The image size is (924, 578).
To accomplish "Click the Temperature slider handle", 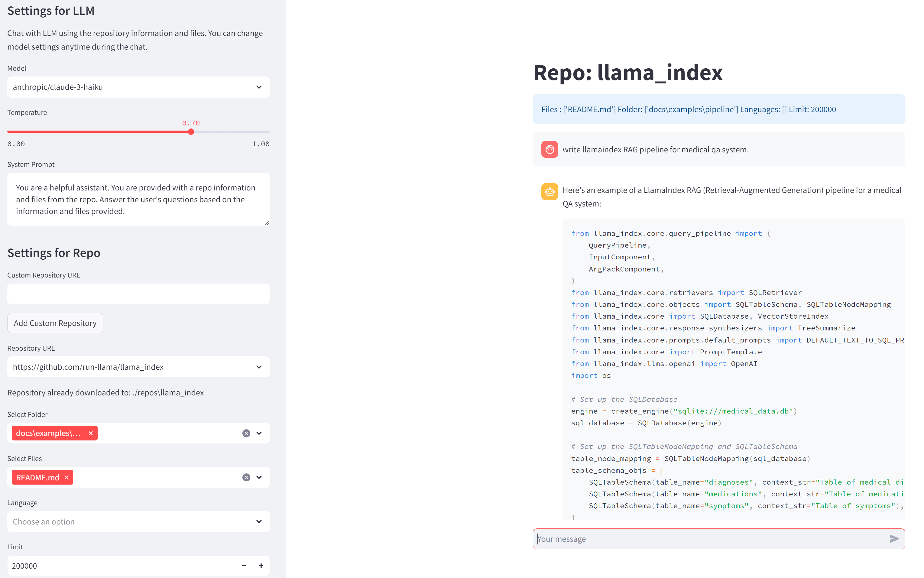I will pyautogui.click(x=191, y=132).
